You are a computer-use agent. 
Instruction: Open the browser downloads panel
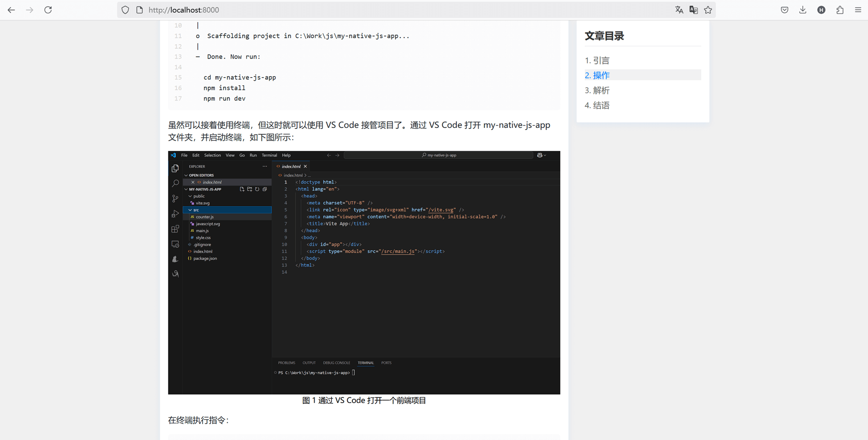tap(803, 10)
